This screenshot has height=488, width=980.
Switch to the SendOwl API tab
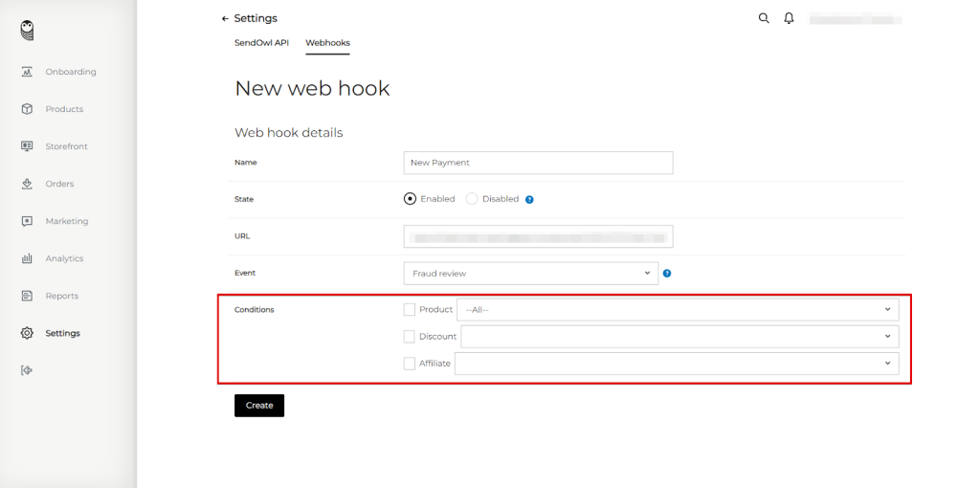(261, 43)
